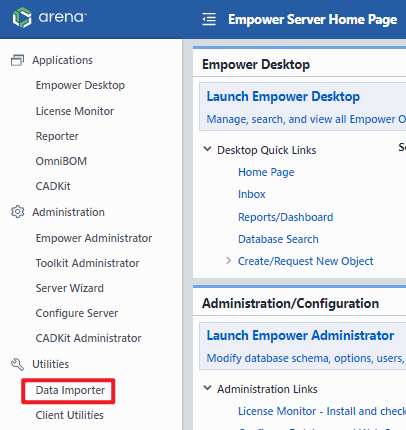
Task: Open License Monitor in the sidebar
Action: (x=75, y=111)
